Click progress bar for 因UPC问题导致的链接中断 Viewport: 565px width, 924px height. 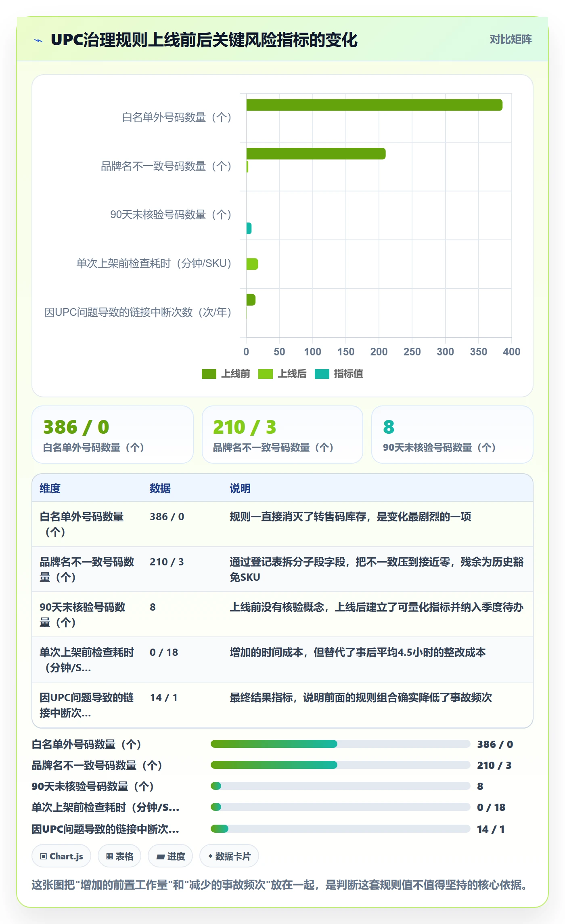coord(341,829)
